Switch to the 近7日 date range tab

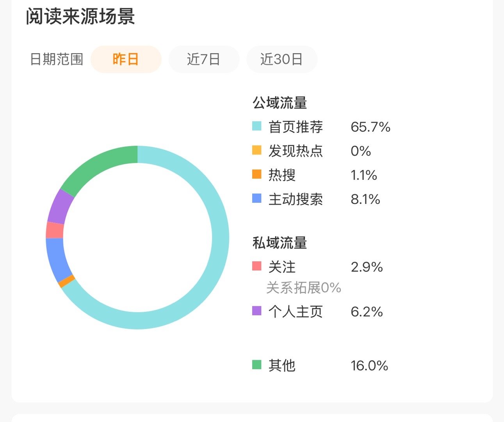point(204,59)
